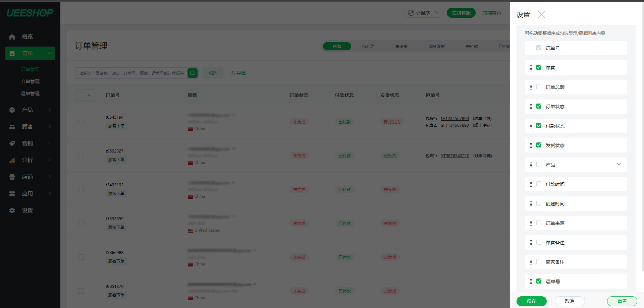Open 弃单管理 in the sidebar submenu

click(x=30, y=81)
